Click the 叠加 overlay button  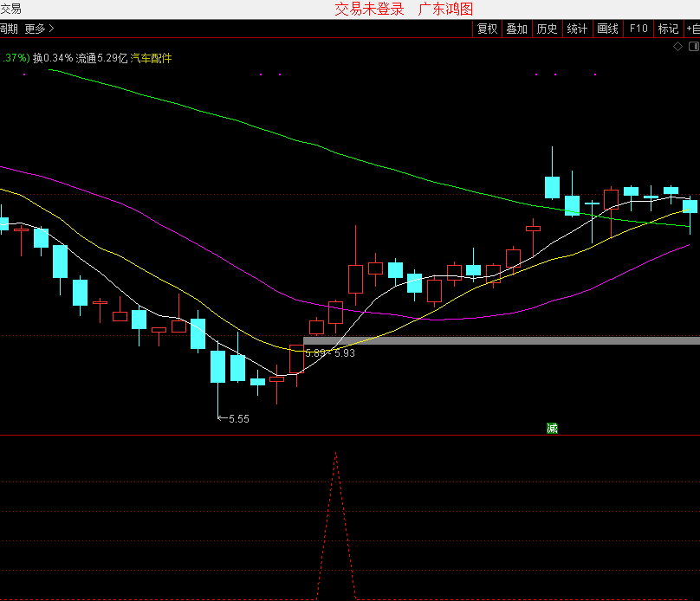coord(516,29)
